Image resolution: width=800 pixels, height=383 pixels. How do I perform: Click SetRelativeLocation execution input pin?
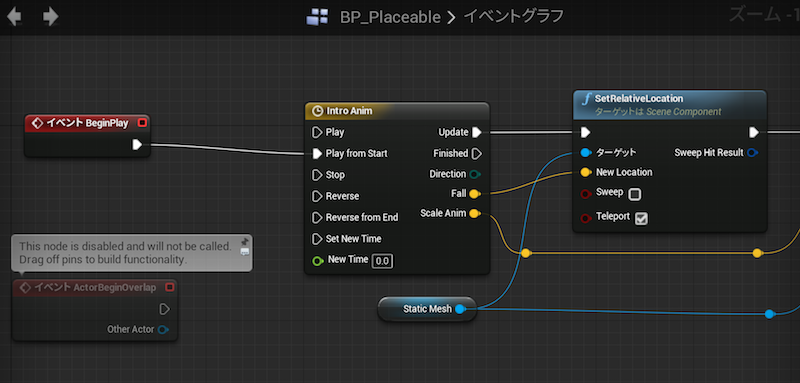[x=586, y=133]
